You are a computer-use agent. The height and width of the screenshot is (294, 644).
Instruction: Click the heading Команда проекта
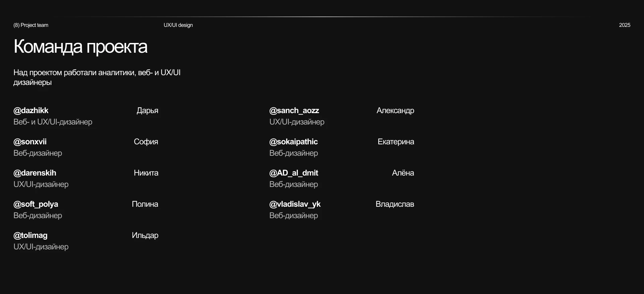(80, 47)
